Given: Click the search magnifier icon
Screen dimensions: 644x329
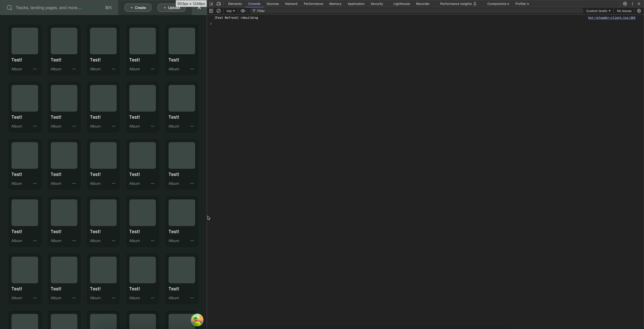Looking at the screenshot, I should coord(9,8).
